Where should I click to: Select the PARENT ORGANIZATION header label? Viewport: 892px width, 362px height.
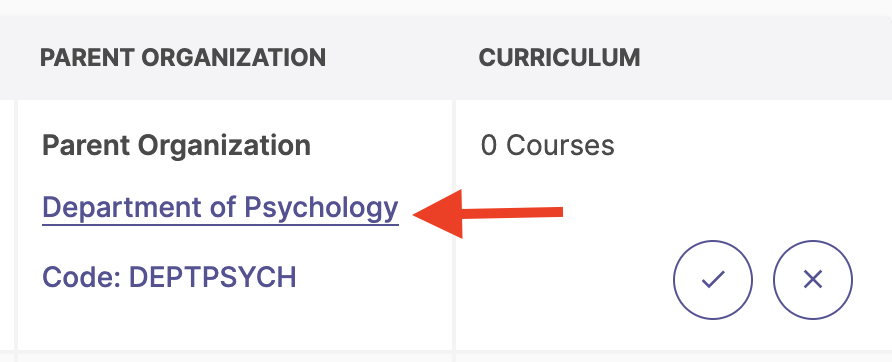point(183,57)
